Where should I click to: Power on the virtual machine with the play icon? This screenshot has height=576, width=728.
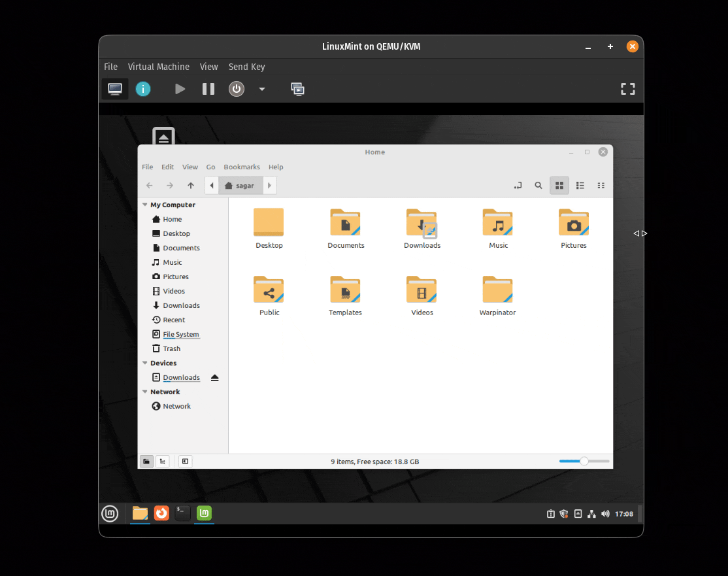(x=180, y=89)
